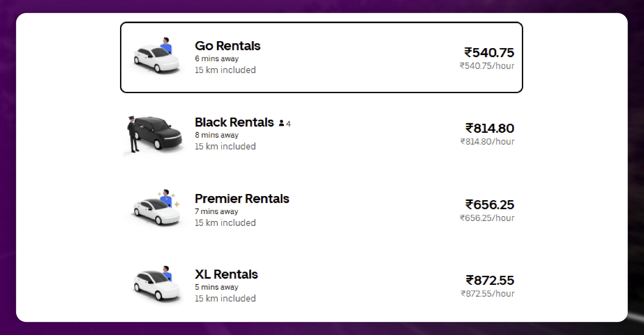Click the blue person behind the Go Rentals car
Image resolution: width=644 pixels, height=335 pixels.
(x=166, y=45)
